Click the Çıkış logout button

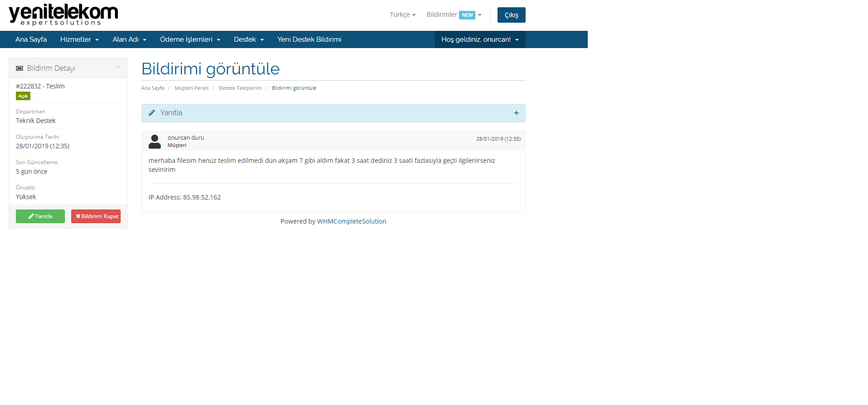(511, 15)
